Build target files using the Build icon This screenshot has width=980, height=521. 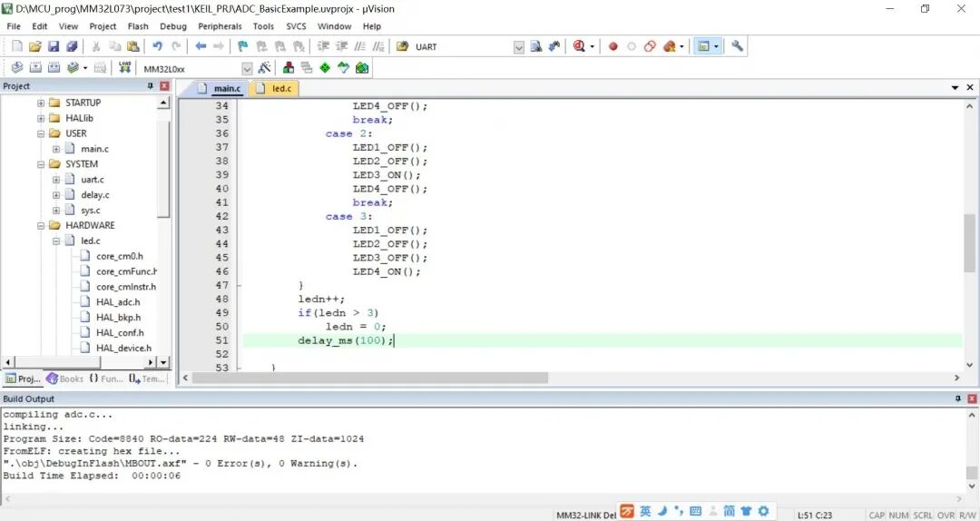click(35, 67)
